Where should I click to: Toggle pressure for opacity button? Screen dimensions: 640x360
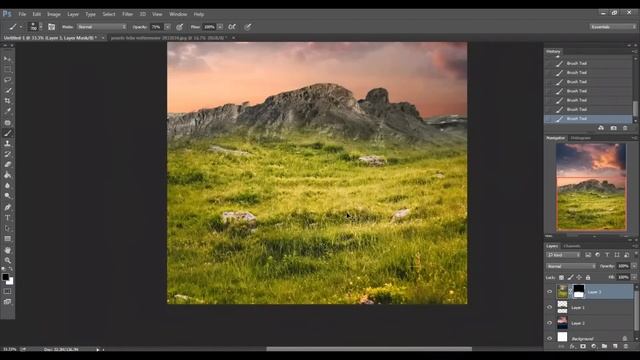[179, 27]
